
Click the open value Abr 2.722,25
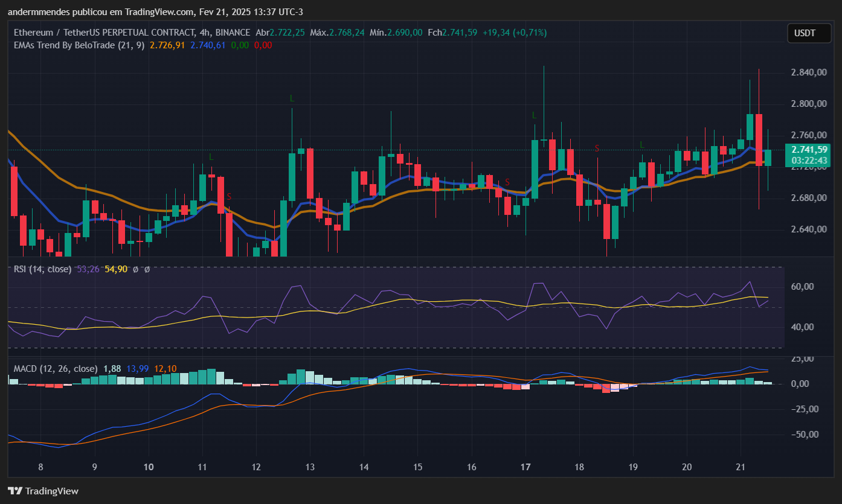coord(280,33)
